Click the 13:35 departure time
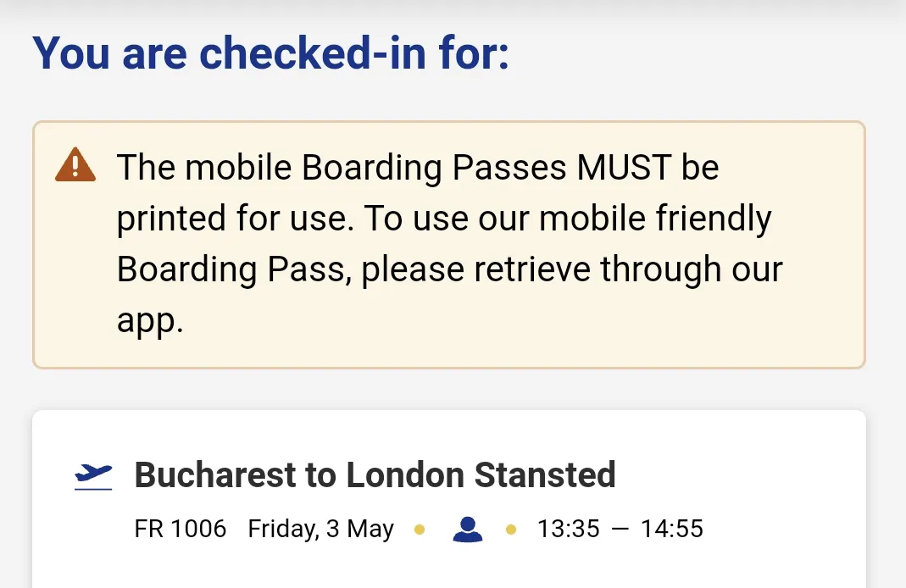This screenshot has height=588, width=906. click(x=568, y=530)
